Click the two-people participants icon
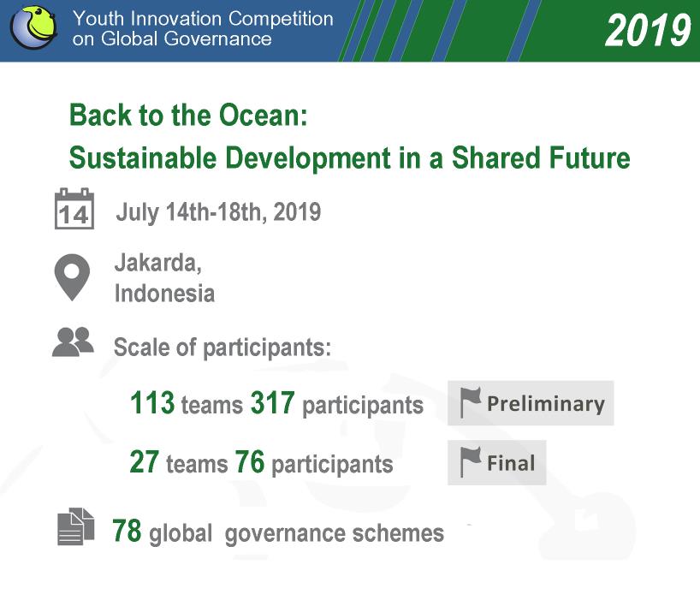 coord(73,342)
